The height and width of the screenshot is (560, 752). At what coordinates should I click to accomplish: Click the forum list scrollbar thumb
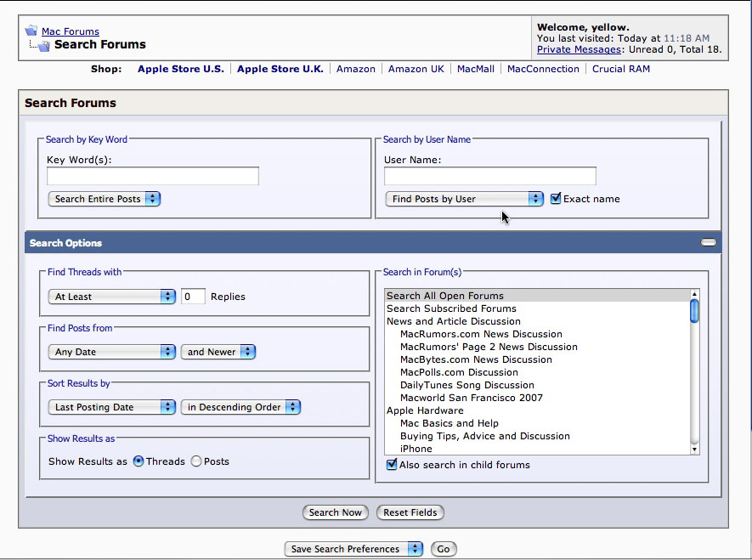click(694, 311)
